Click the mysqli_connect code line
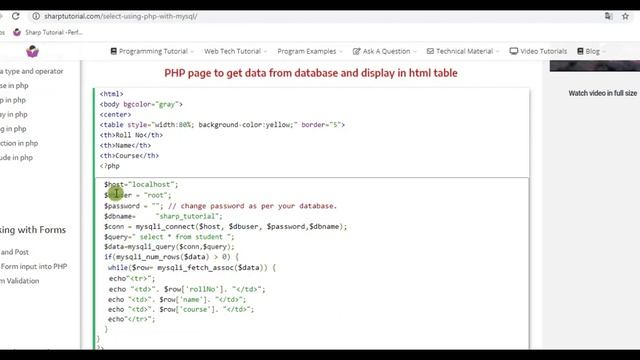Viewport: 640px width, 360px height. [x=225, y=226]
